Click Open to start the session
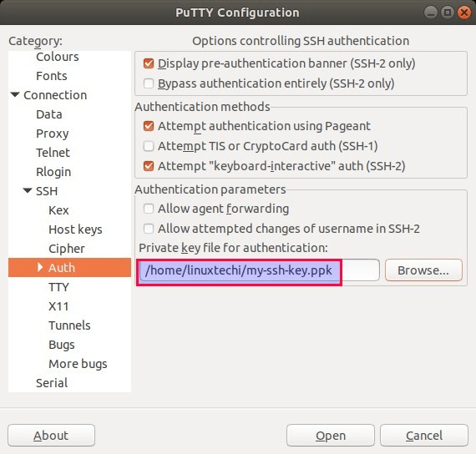Screen dimensions: 476x454 point(331,435)
